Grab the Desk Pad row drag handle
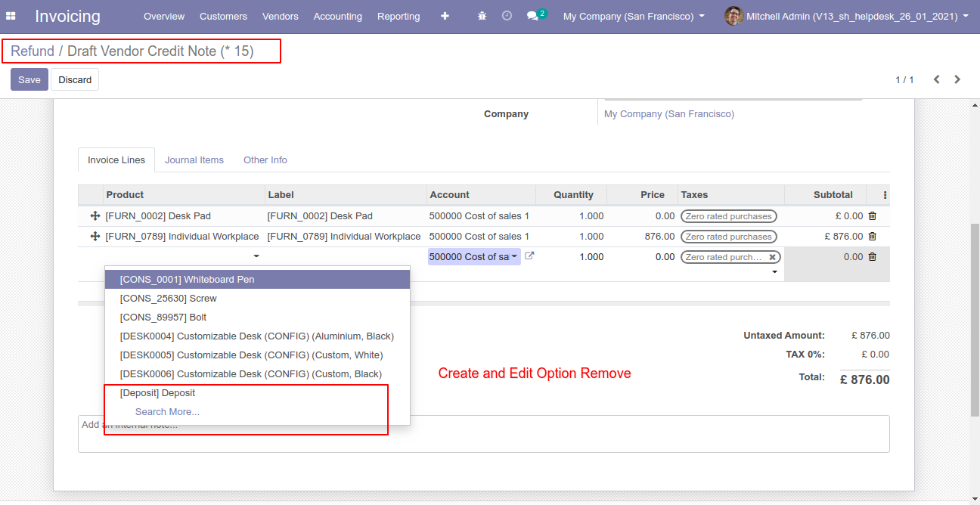980x505 pixels. pyautogui.click(x=95, y=216)
